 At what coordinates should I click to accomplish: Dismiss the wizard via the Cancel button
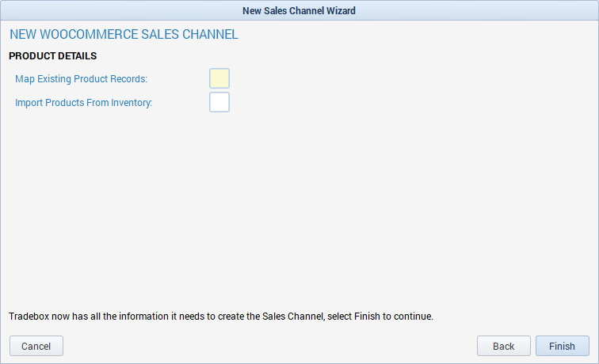tap(36, 346)
